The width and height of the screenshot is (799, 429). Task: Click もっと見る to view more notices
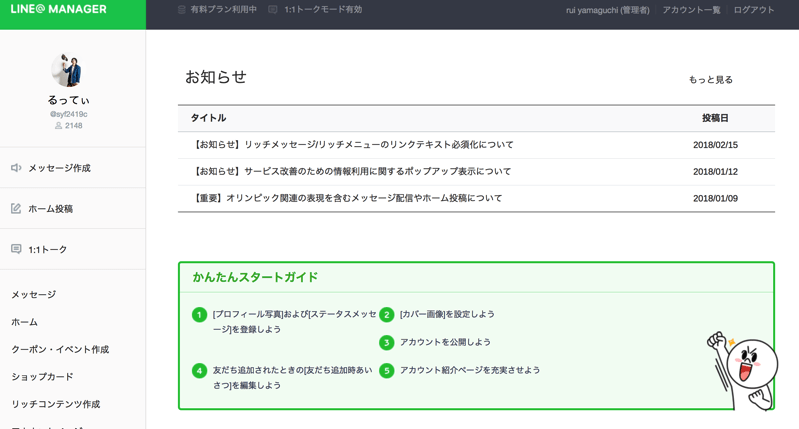(710, 80)
